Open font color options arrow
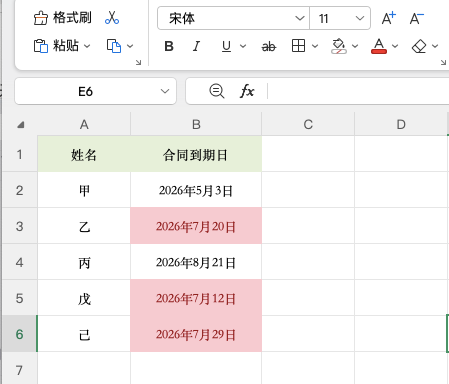Viewport: 449px width, 384px height. click(395, 46)
